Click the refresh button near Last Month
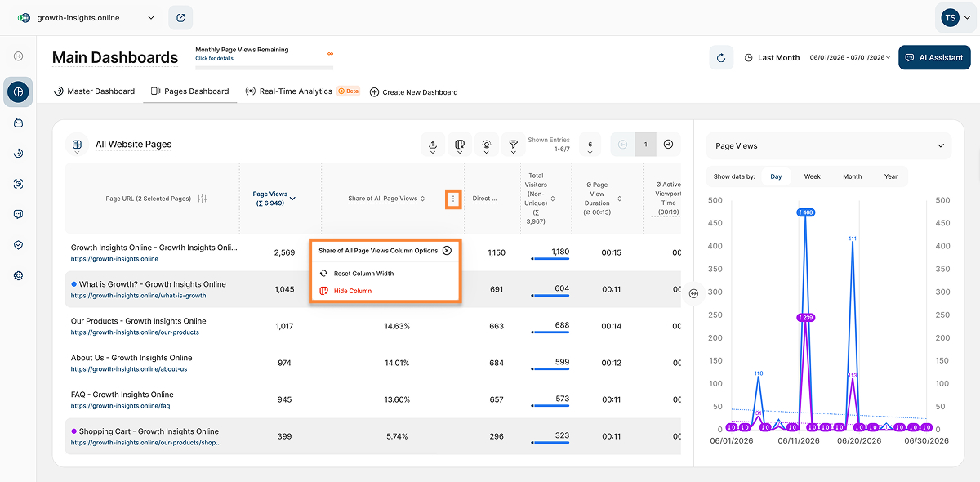The width and height of the screenshot is (980, 482). pyautogui.click(x=721, y=58)
